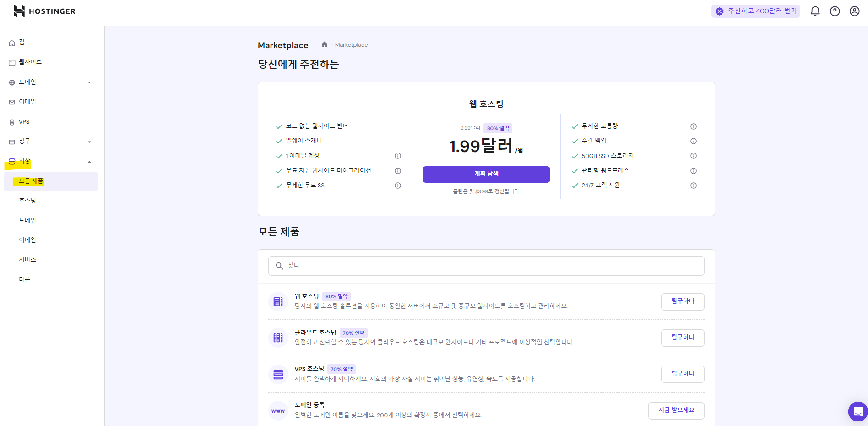Select 모든 제품 in sidebar
Screen dimensions: 868x426
51,181
